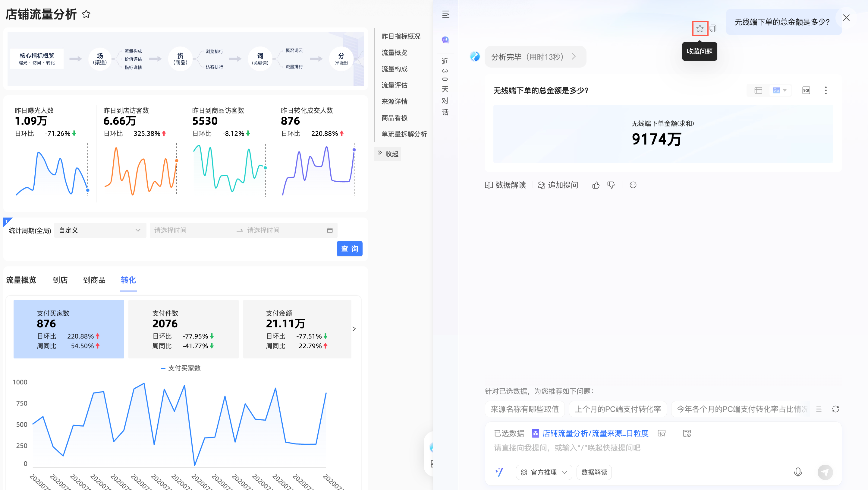The image size is (868, 490).
Task: Click the 追加提问 button
Action: click(x=558, y=185)
